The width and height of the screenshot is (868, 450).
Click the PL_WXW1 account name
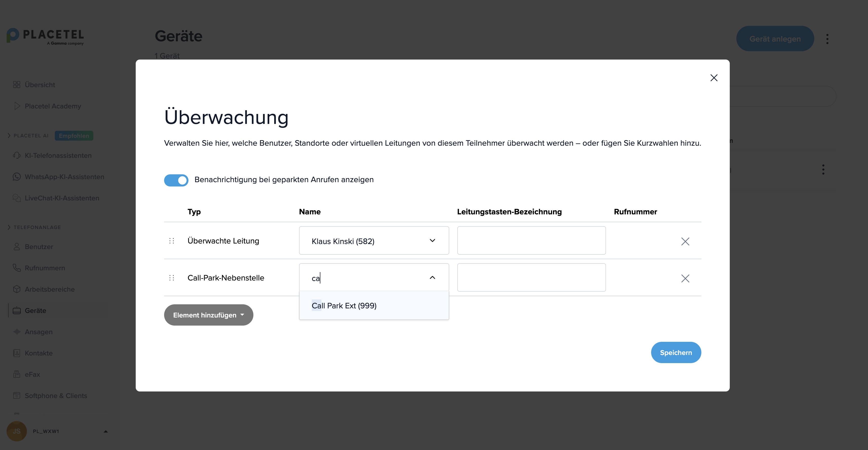46,431
